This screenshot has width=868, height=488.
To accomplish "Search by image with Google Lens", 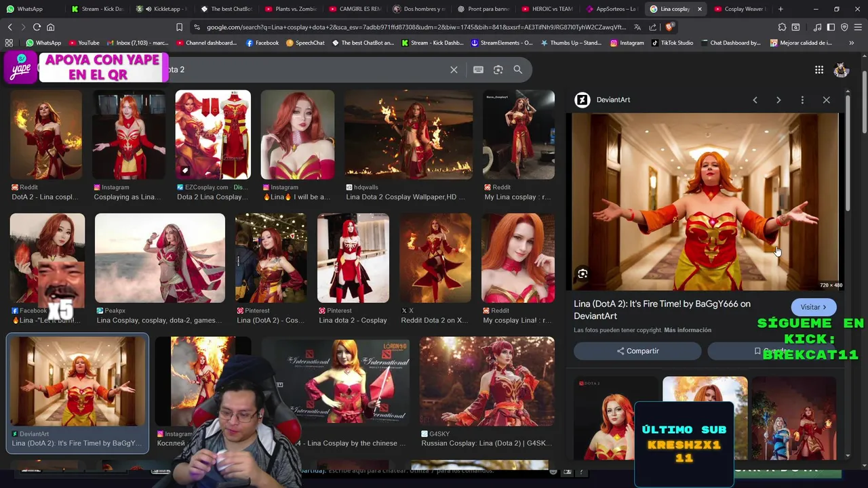I will pos(498,70).
